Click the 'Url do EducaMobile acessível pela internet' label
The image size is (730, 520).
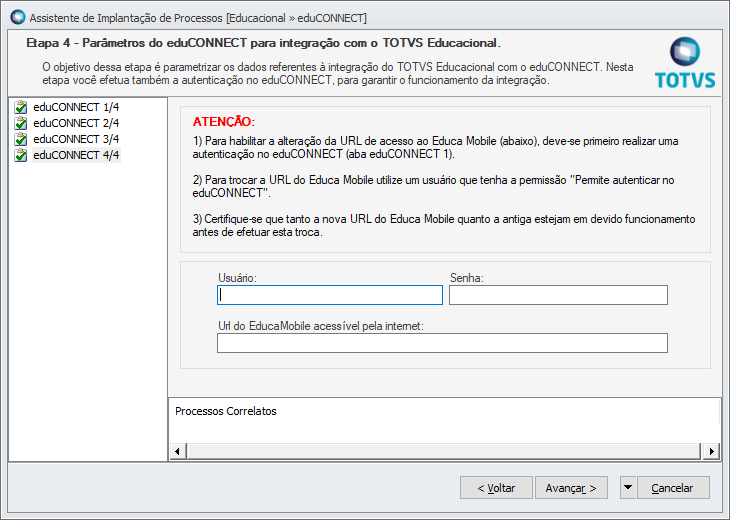click(x=321, y=326)
